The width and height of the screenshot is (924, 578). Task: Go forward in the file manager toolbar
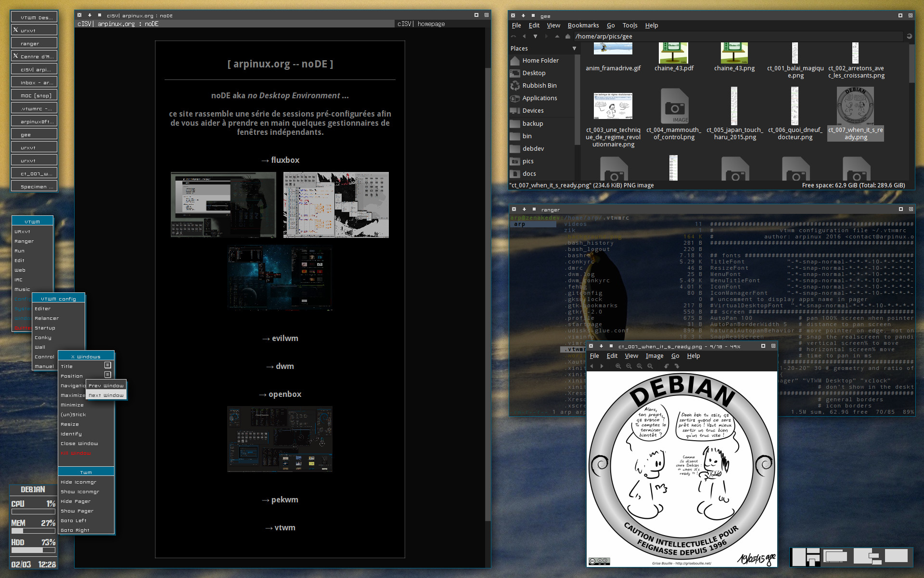click(546, 36)
